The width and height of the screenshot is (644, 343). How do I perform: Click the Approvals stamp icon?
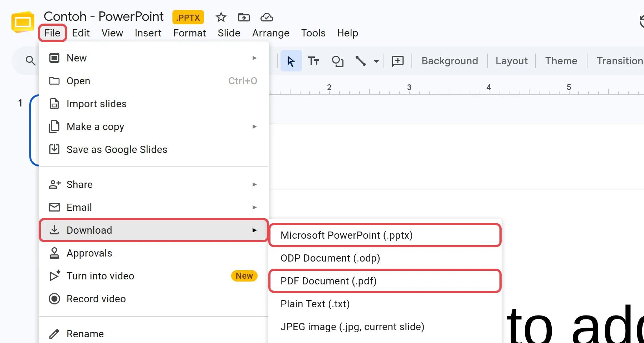tap(54, 253)
